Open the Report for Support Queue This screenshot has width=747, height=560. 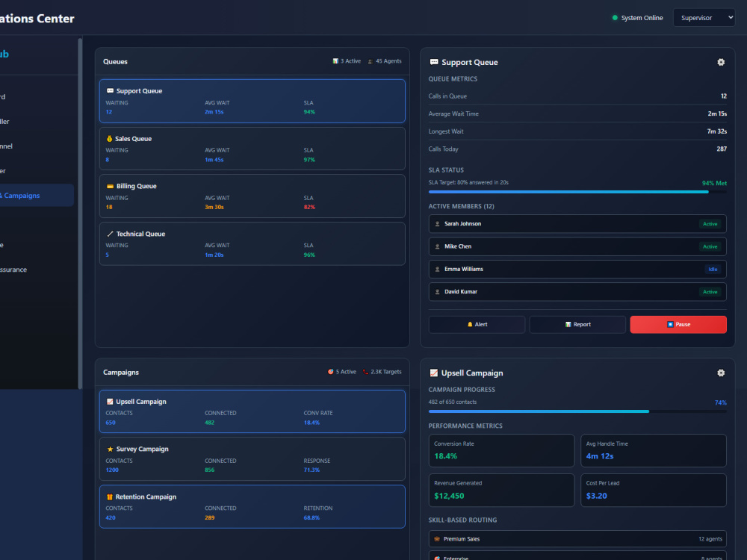coord(577,324)
